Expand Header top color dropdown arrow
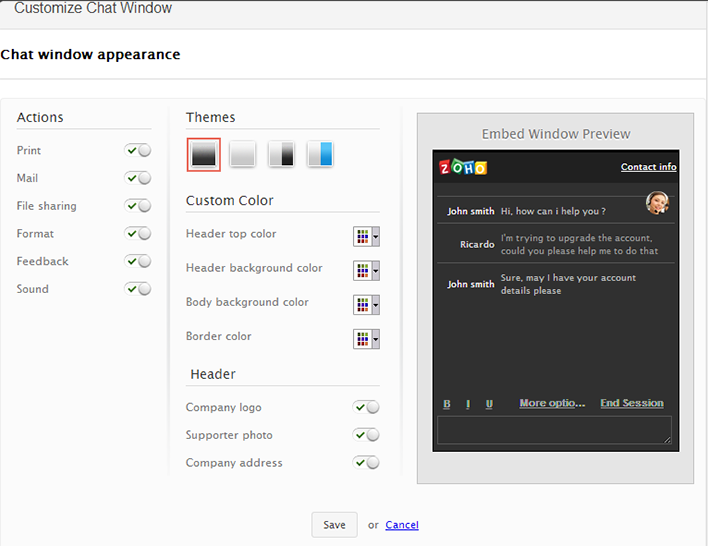The image size is (708, 546). 376,236
